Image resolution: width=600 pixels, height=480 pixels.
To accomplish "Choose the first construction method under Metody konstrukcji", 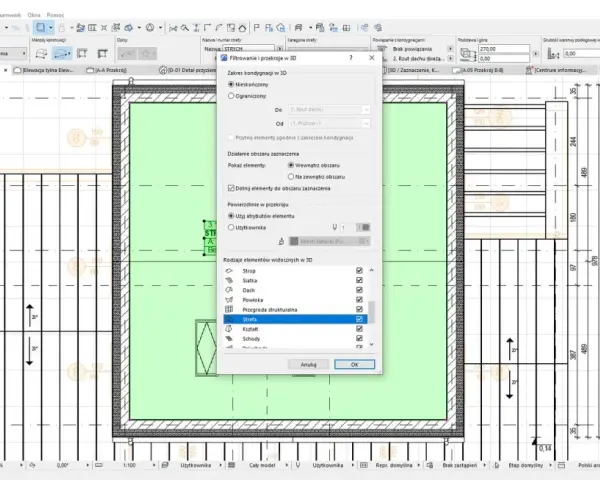I will click(41, 54).
